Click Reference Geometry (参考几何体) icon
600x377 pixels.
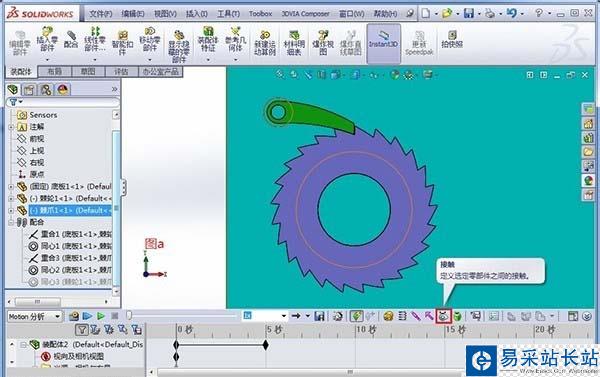point(235,40)
